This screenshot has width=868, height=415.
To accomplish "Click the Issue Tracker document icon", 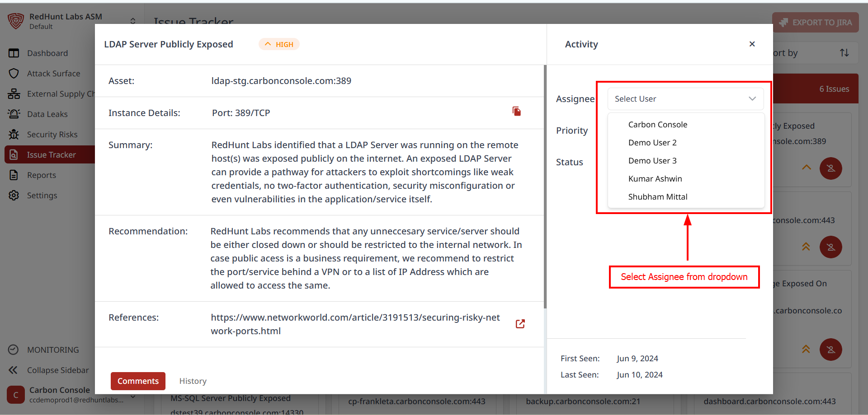I will coord(14,155).
